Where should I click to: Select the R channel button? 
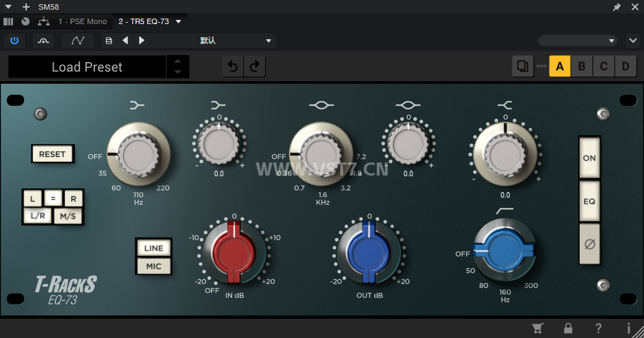(x=74, y=199)
